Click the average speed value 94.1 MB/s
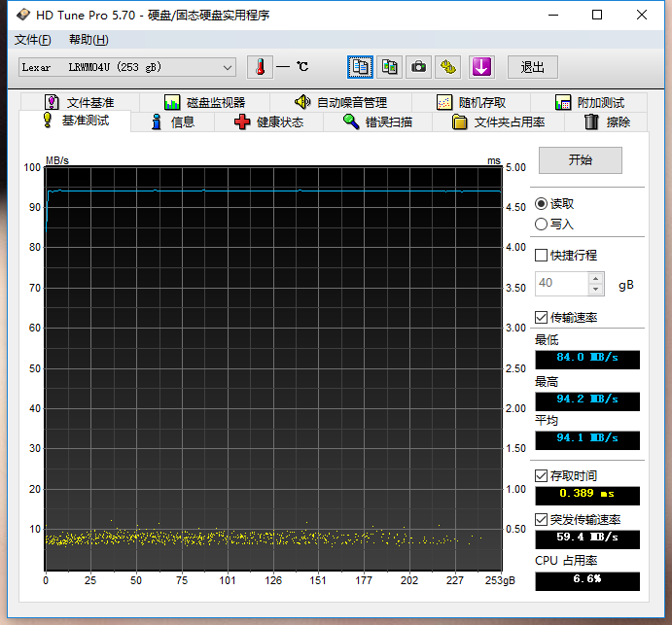Viewport: 672px width, 625px height. point(587,440)
